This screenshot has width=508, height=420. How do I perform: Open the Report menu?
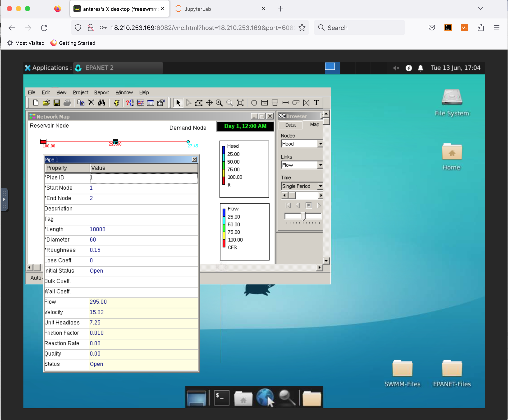click(102, 92)
